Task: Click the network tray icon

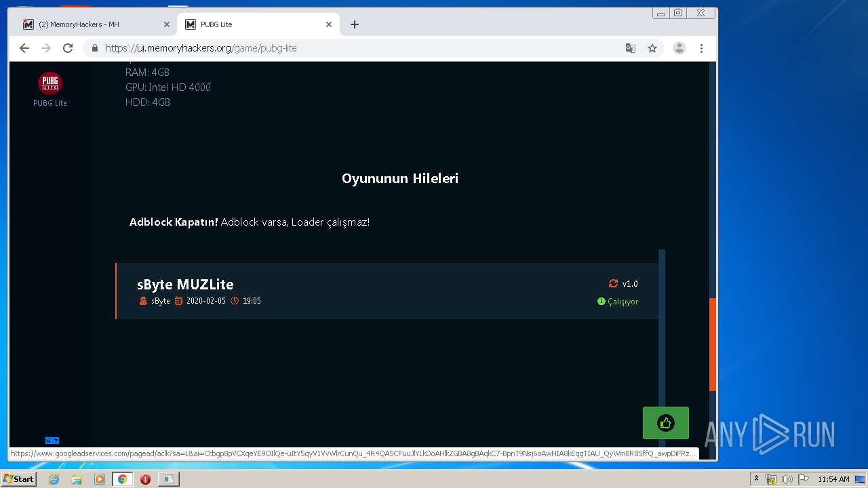Action: coord(771,479)
